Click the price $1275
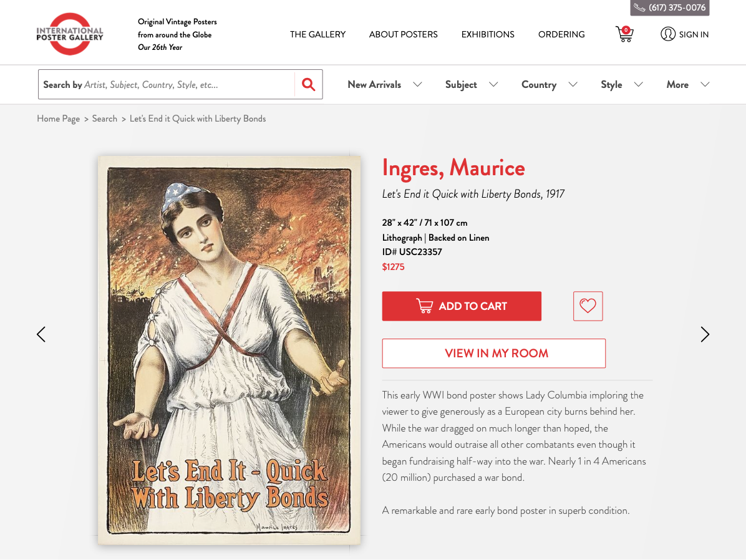 (393, 266)
